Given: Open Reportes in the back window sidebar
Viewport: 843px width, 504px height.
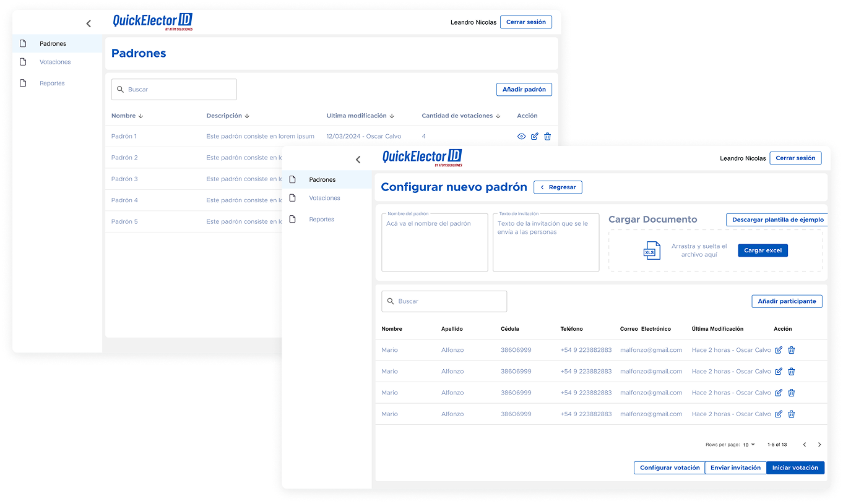Looking at the screenshot, I should click(x=52, y=83).
